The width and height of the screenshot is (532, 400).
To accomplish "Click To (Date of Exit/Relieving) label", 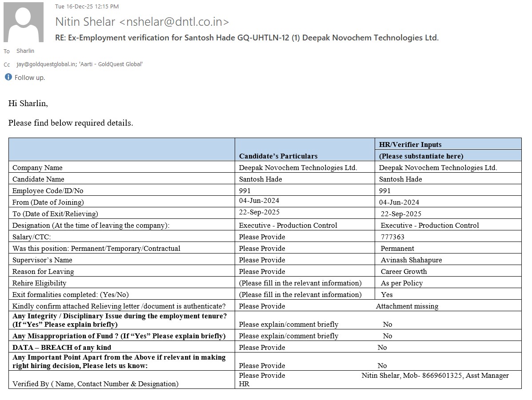I will [55, 214].
